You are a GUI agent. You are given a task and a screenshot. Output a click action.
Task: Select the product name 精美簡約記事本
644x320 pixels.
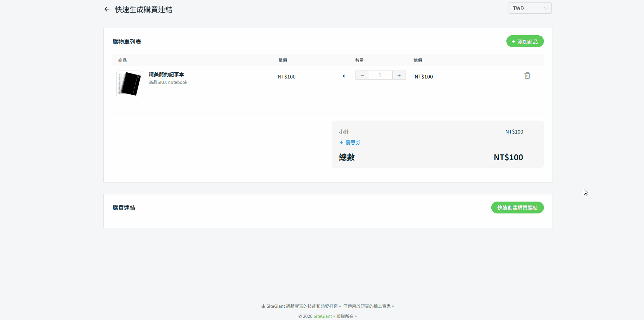(166, 75)
